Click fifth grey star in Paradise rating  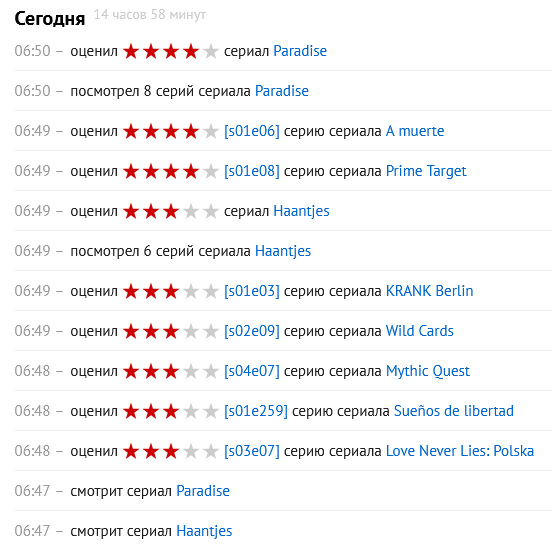click(x=211, y=51)
